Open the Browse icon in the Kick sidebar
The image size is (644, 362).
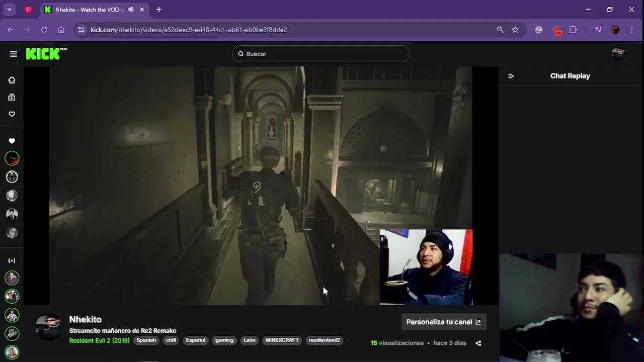[x=12, y=97]
